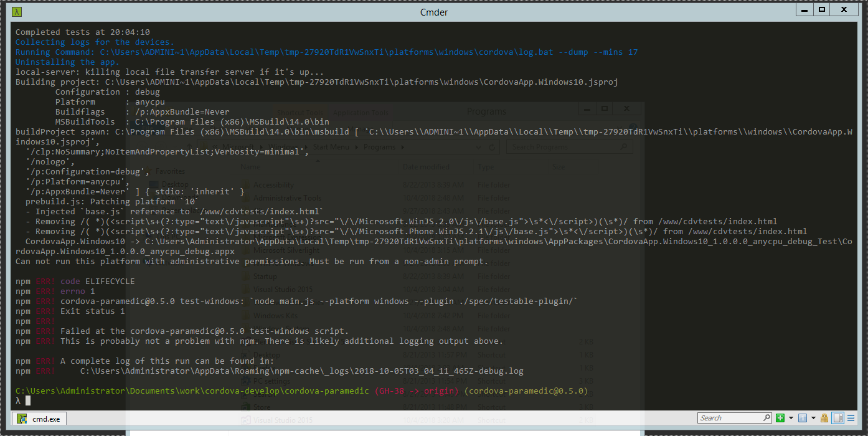The height and width of the screenshot is (436, 868).
Task: Click 'local-server: killing local file transfer server' line
Action: point(170,72)
